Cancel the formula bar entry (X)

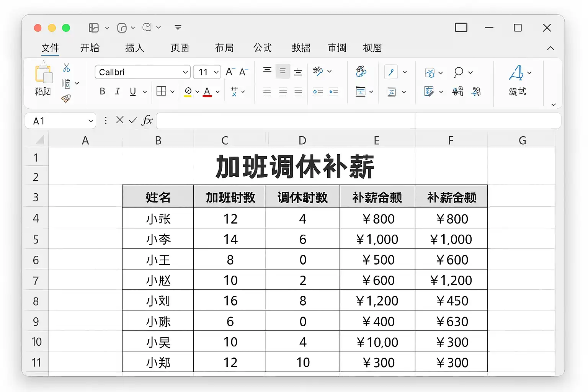click(120, 120)
